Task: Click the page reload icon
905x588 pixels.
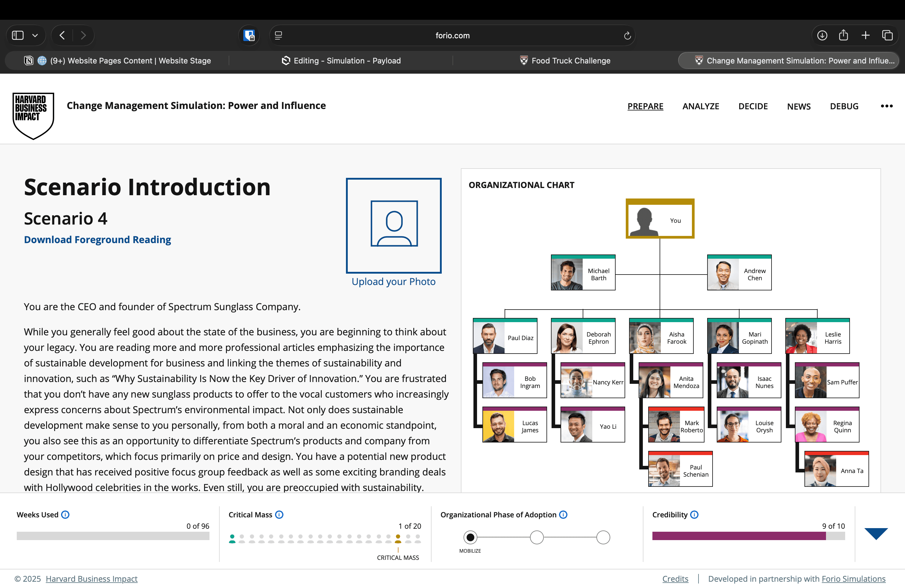Action: [x=627, y=35]
